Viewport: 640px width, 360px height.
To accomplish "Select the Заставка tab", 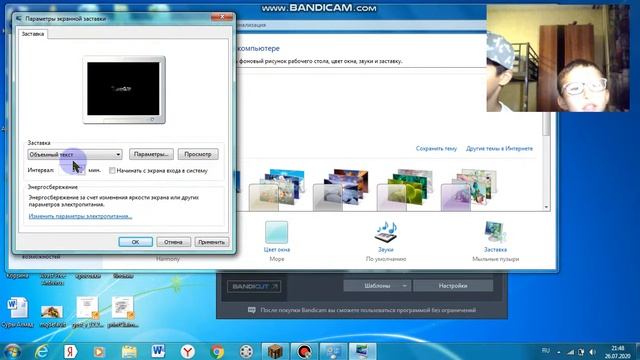I will [x=33, y=34].
